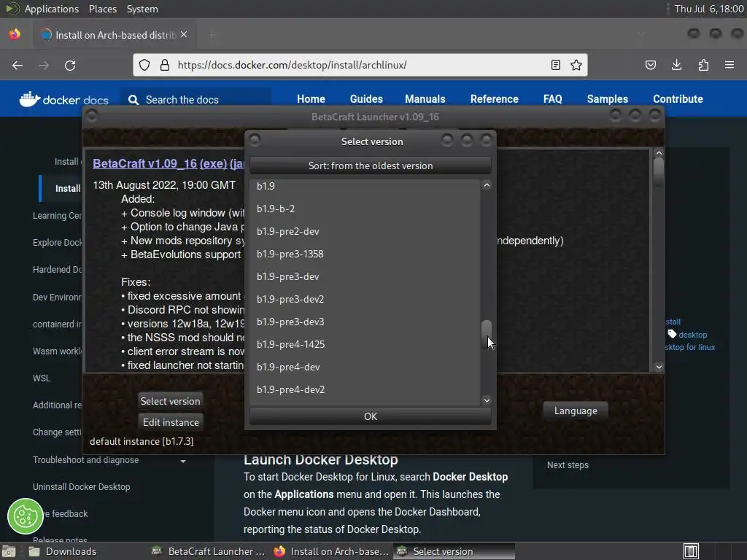Click Edit instance in BetaCraft Launcher

171,422
